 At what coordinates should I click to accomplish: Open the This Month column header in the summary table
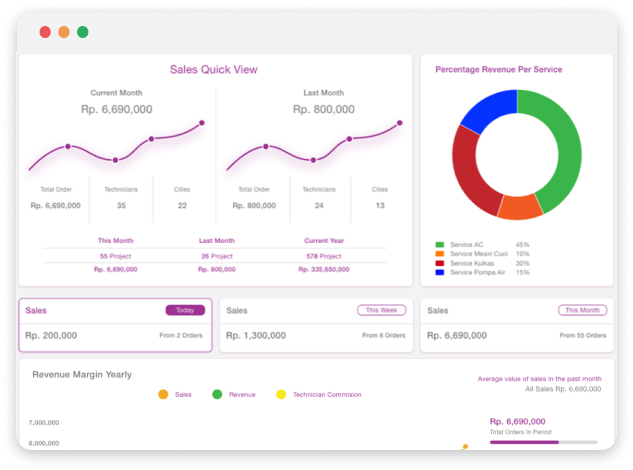click(x=117, y=241)
